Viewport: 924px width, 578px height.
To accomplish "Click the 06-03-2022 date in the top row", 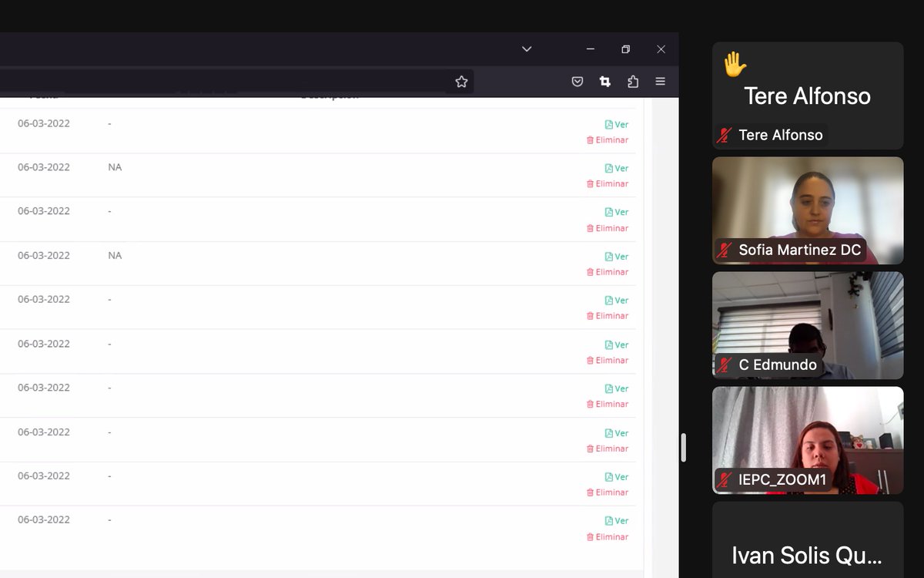I will (44, 123).
